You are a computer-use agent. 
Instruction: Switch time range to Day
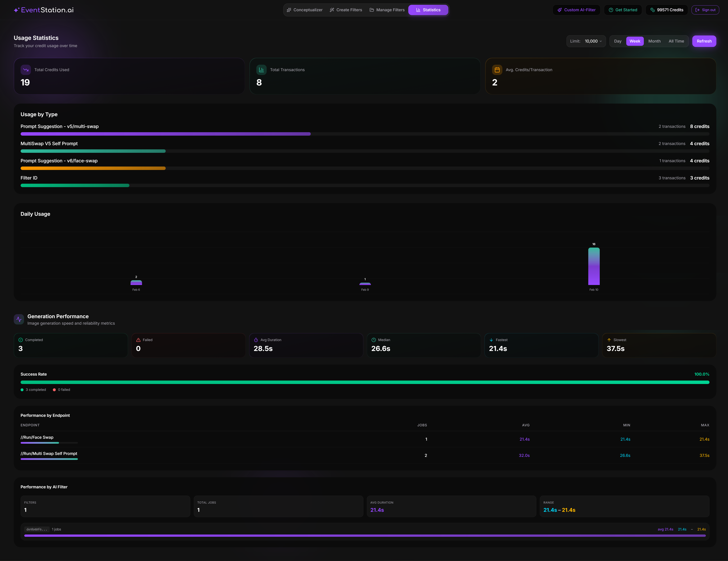click(617, 41)
